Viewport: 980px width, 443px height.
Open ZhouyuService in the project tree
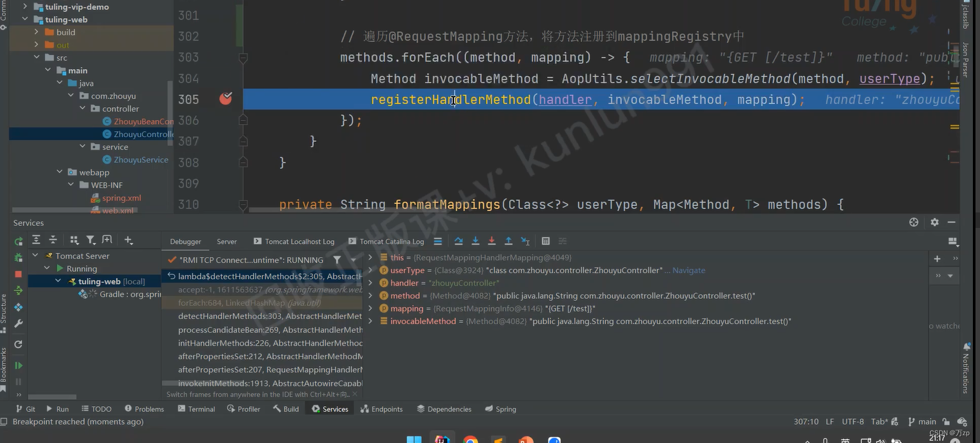click(135, 160)
